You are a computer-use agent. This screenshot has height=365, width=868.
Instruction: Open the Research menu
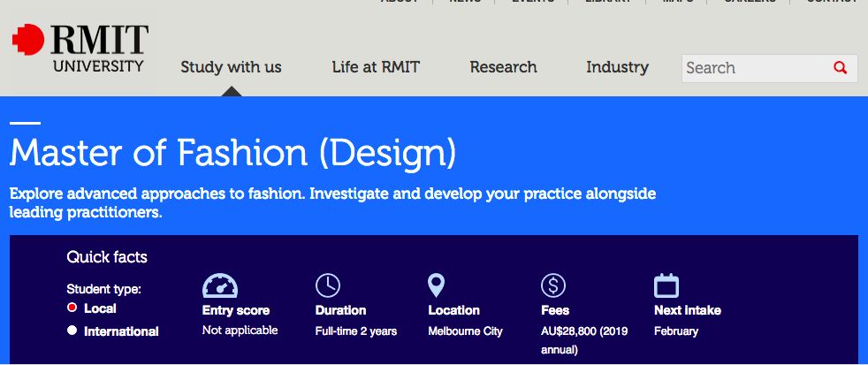[x=503, y=67]
